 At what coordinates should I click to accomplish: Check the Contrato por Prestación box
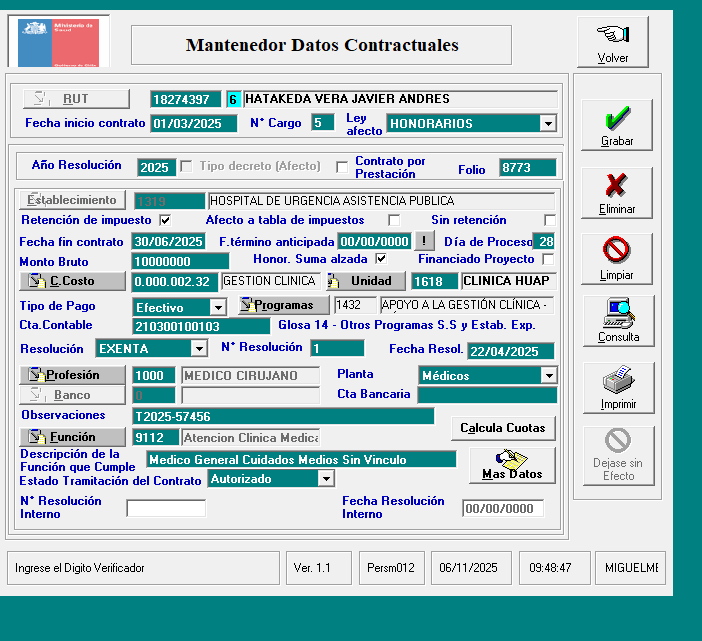pyautogui.click(x=342, y=167)
